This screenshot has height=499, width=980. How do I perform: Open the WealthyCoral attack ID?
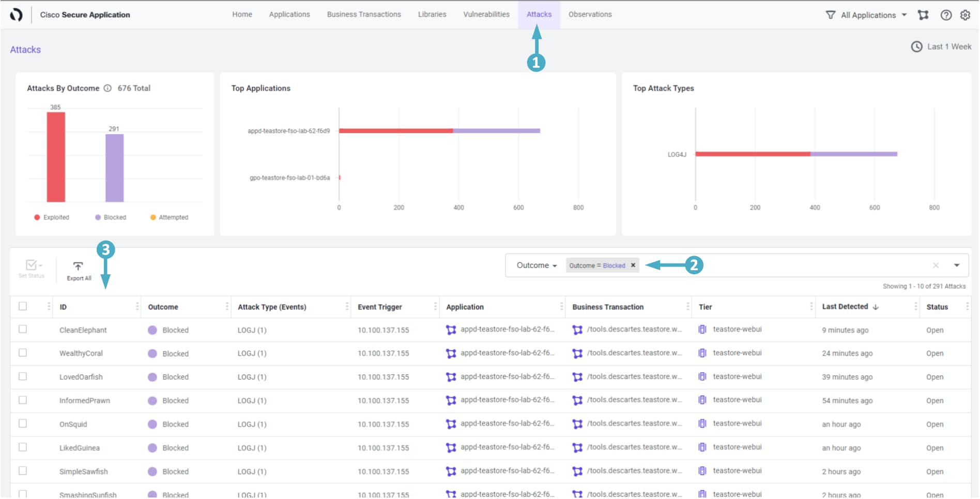pyautogui.click(x=81, y=354)
